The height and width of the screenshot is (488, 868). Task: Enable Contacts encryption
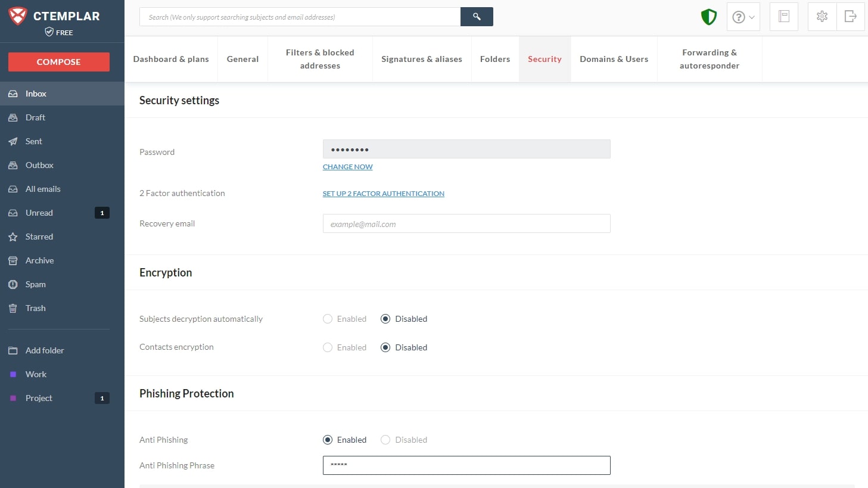point(328,347)
